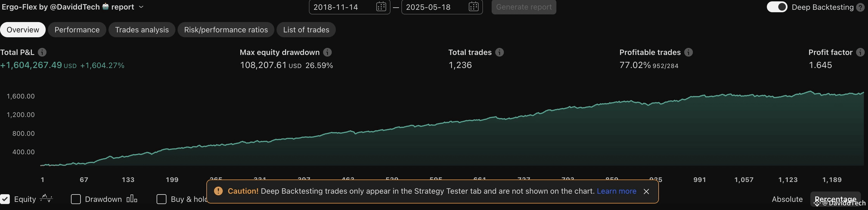The image size is (868, 210).
Task: Open the 2025-05-18 end date picker
Action: click(x=473, y=7)
